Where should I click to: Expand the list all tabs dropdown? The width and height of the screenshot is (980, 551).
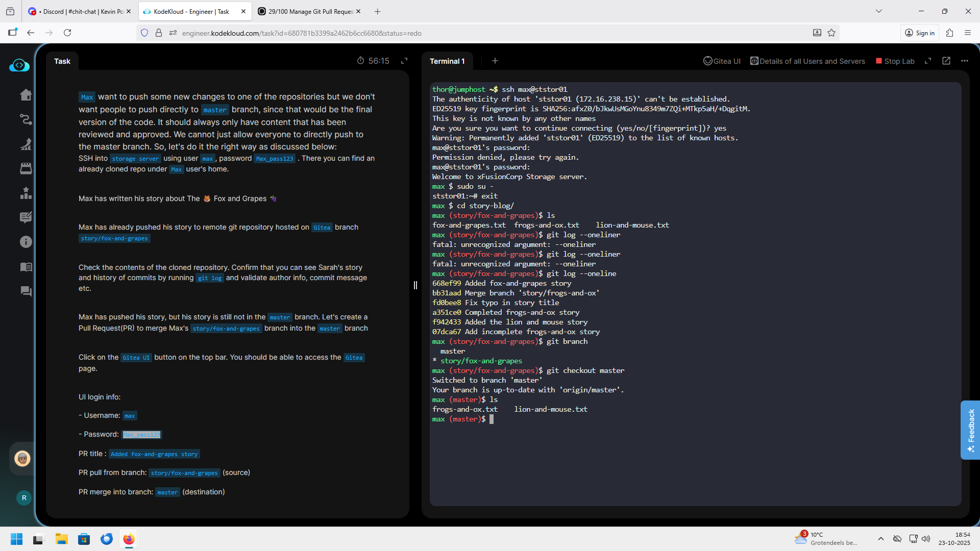(x=878, y=11)
